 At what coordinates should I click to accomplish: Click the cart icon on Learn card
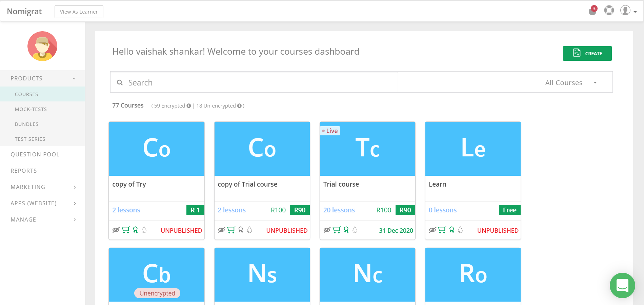coord(442,230)
